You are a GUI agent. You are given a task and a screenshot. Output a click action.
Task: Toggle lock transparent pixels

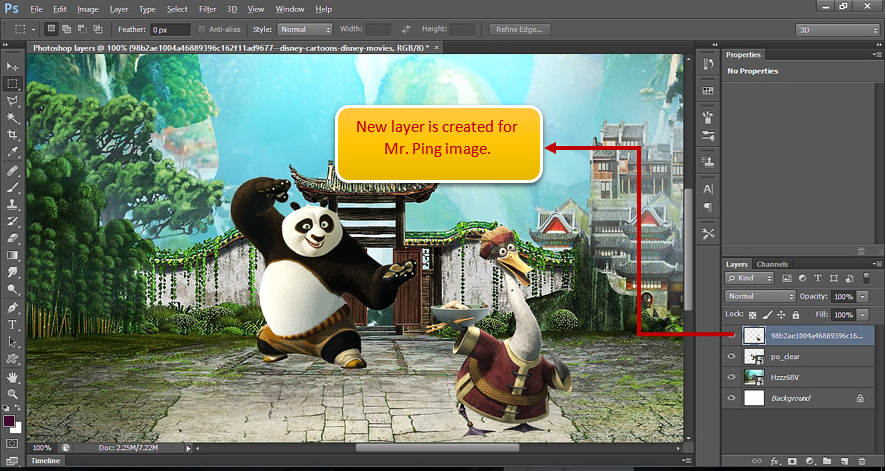[753, 315]
